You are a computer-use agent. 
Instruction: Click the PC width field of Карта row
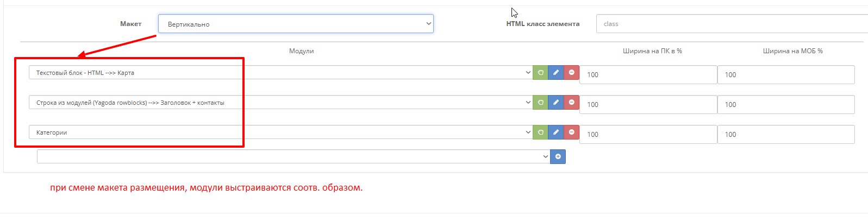[x=648, y=75]
